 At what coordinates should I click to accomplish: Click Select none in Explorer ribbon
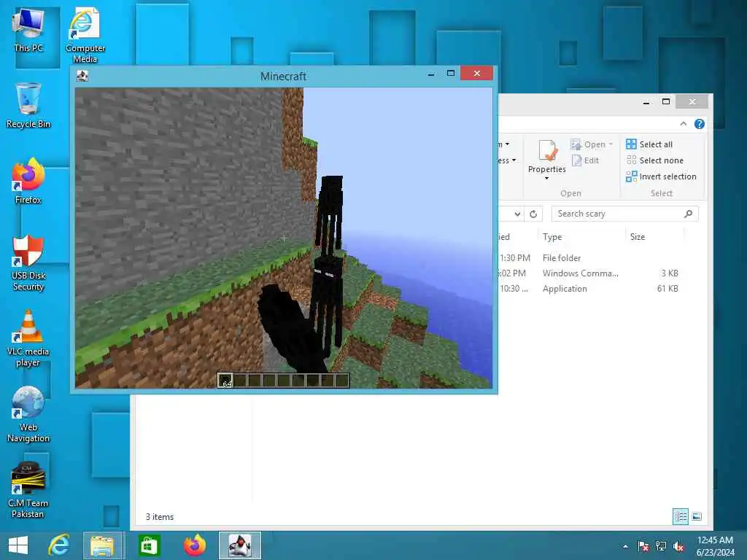tap(655, 160)
